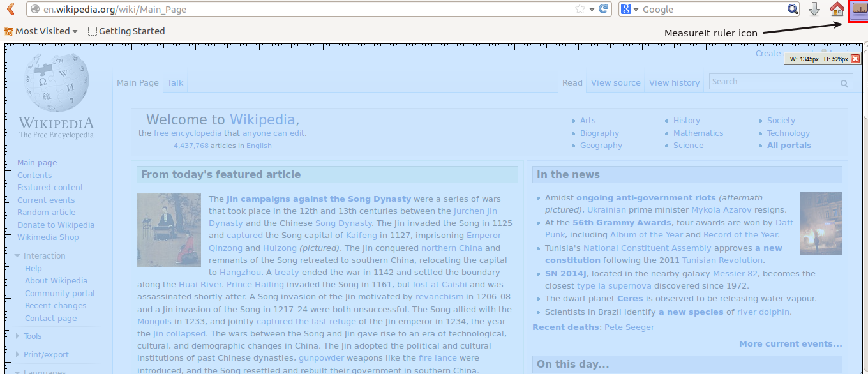The height and width of the screenshot is (376, 868).
Task: Open the Geography portal link
Action: tap(601, 146)
